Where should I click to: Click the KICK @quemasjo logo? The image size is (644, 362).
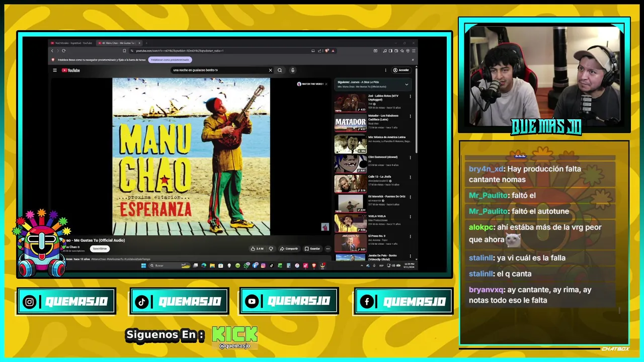pos(235,337)
